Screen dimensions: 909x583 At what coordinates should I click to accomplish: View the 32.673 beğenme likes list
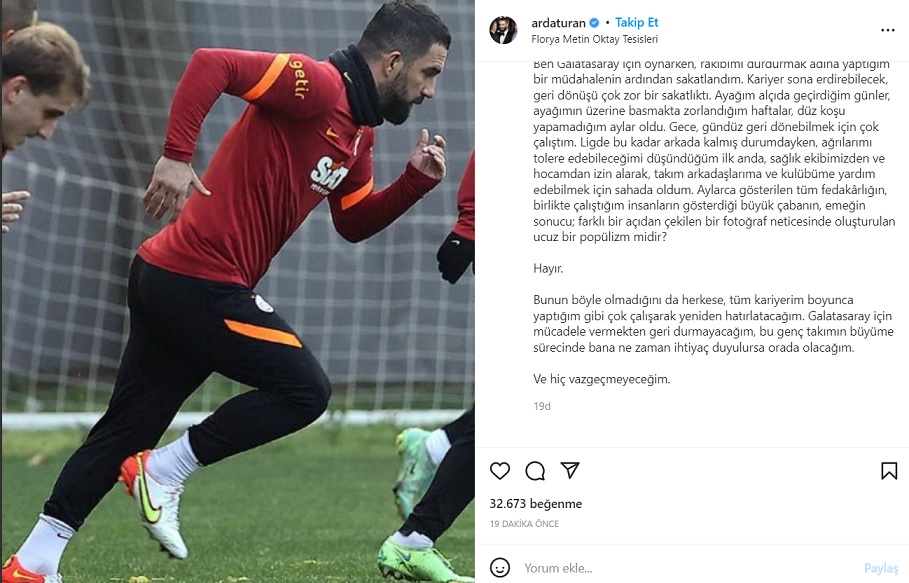536,504
